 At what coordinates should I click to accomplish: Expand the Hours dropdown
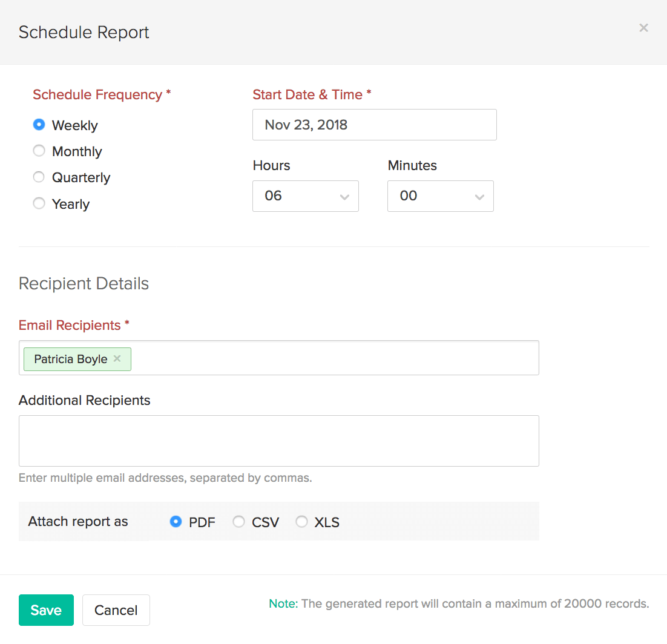305,196
